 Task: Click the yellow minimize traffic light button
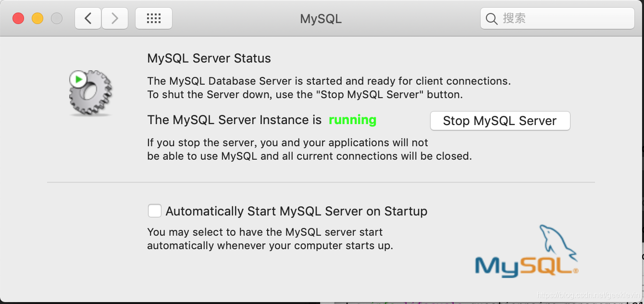pos(37,18)
